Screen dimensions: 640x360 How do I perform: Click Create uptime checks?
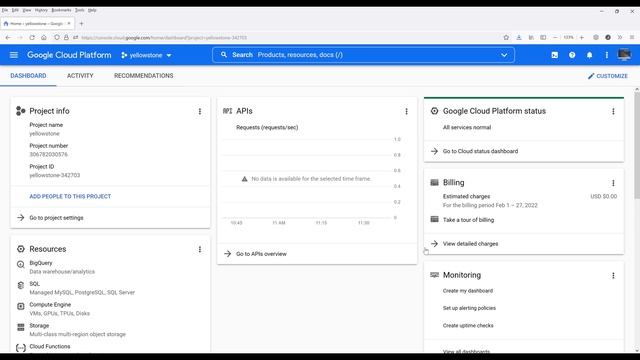(468, 325)
